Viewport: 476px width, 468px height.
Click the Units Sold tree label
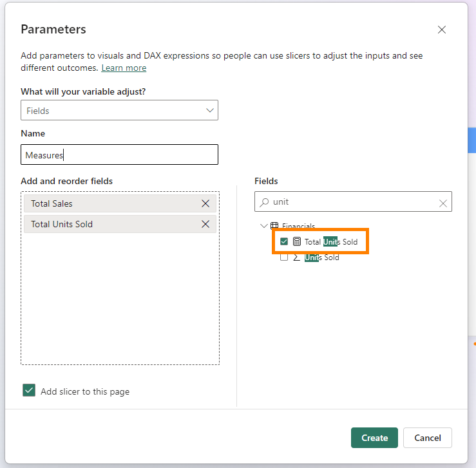(322, 257)
